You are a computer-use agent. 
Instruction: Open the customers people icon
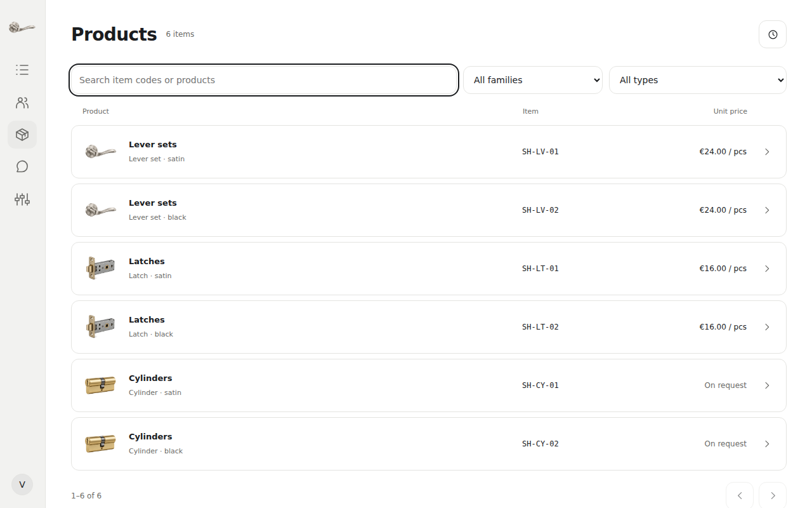(22, 103)
